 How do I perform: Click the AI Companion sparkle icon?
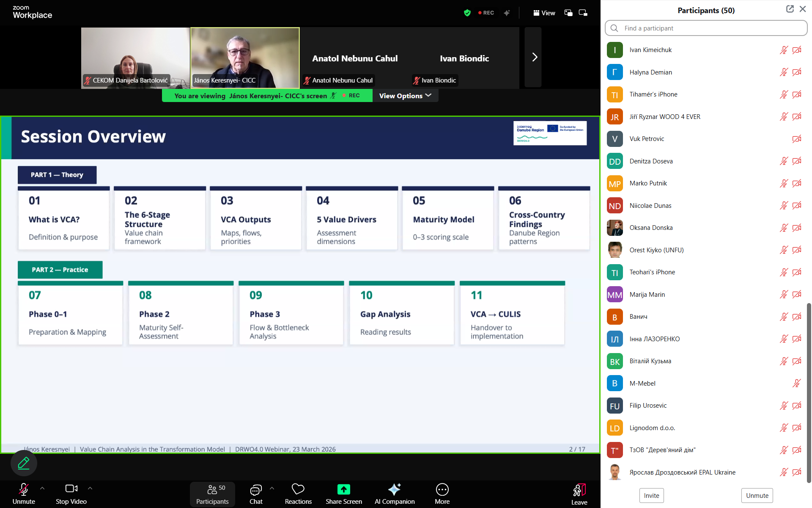point(394,489)
